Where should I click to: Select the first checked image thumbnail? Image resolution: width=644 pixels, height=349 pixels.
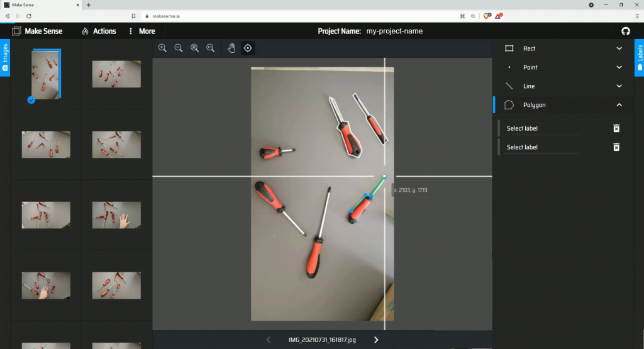coord(45,74)
